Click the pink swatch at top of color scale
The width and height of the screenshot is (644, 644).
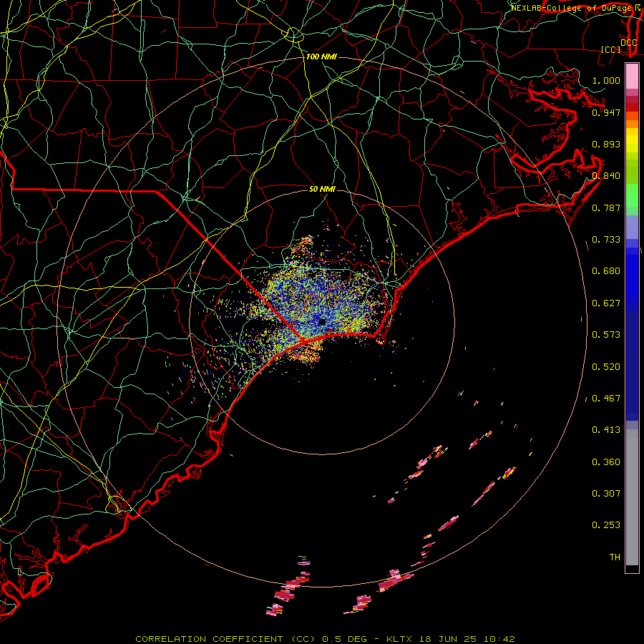(632, 77)
